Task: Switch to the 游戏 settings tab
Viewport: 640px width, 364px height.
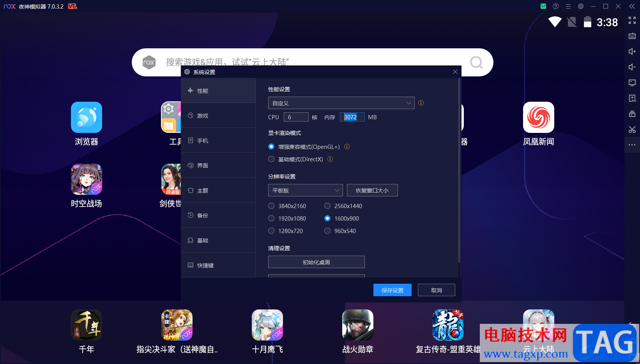Action: pyautogui.click(x=218, y=115)
